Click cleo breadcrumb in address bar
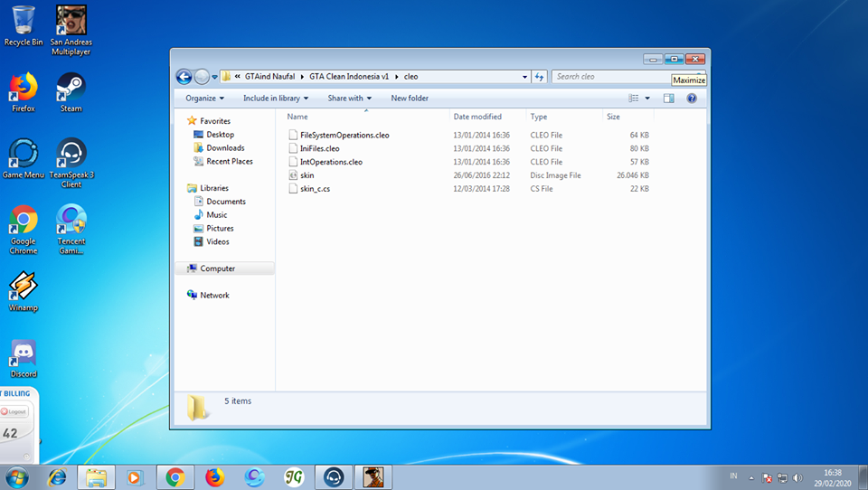The height and width of the screenshot is (490, 868). coord(410,77)
